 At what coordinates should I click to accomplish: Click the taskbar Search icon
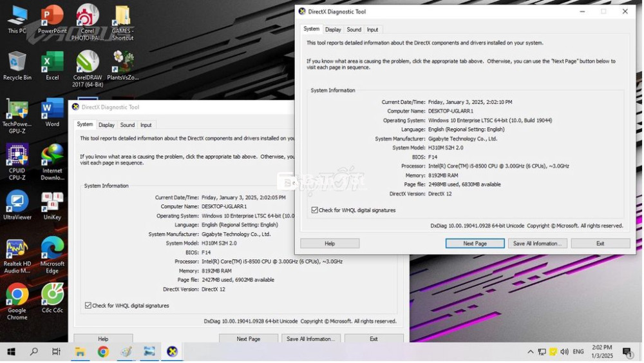tap(33, 352)
